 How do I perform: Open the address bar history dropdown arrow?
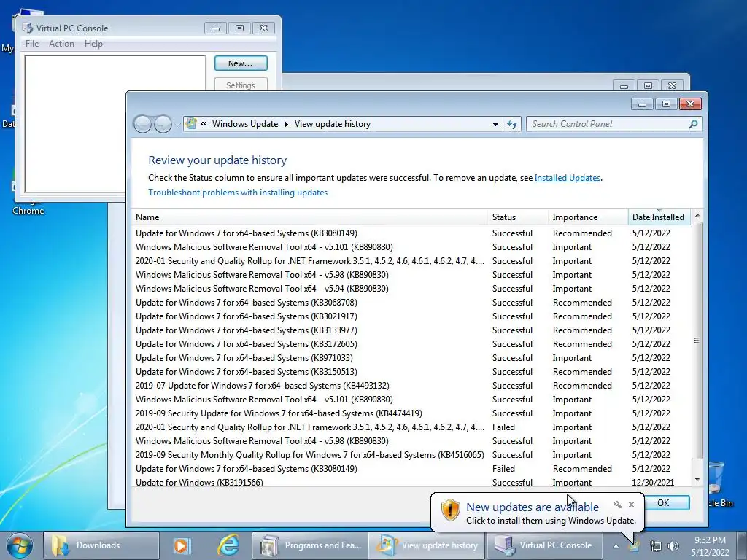495,124
